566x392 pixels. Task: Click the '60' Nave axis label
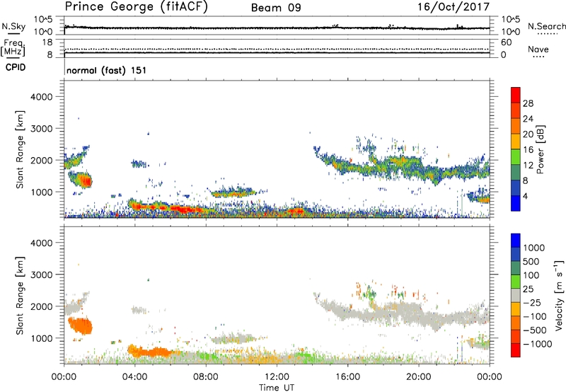(x=506, y=42)
